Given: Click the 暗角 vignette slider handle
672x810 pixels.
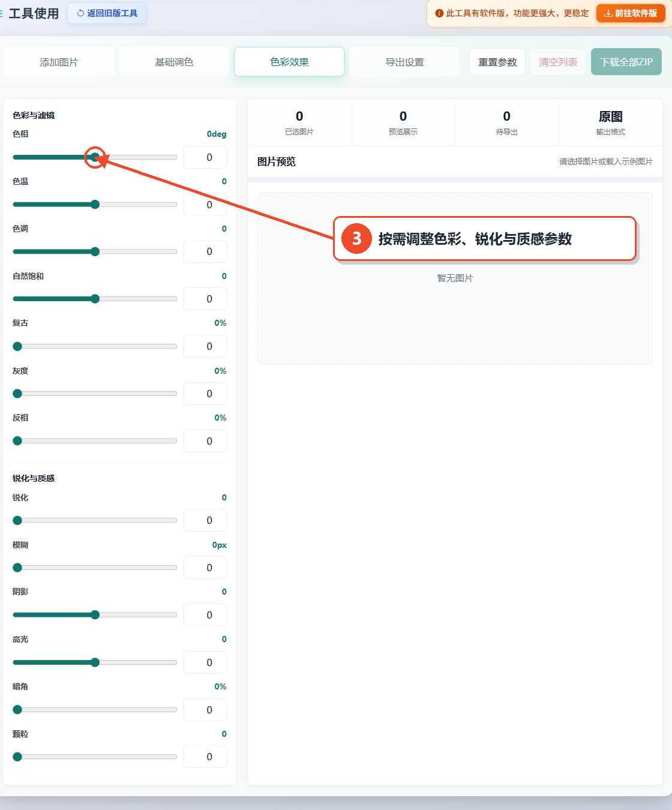Looking at the screenshot, I should [x=17, y=710].
